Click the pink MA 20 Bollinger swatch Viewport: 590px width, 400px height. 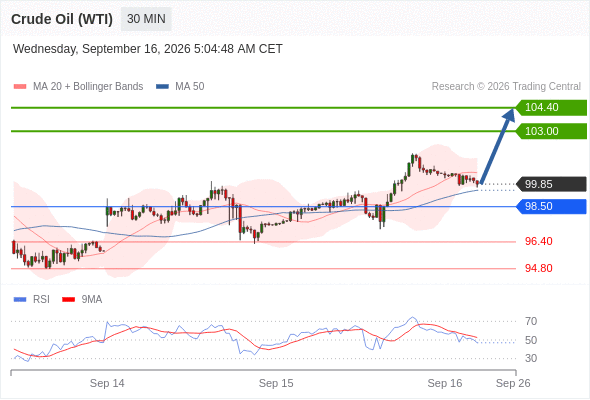click(20, 87)
